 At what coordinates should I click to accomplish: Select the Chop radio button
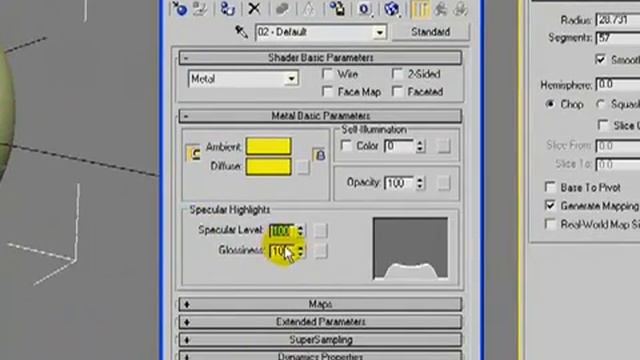(550, 104)
